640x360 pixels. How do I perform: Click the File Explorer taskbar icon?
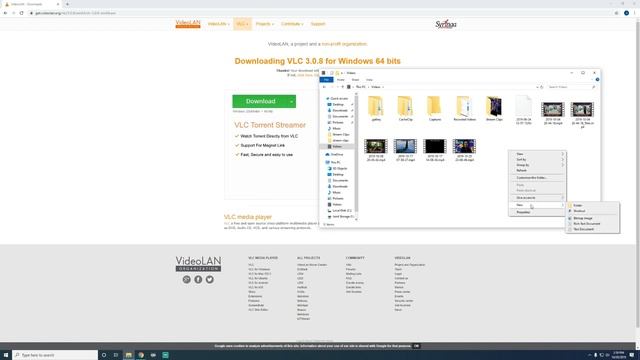[x=129, y=355]
